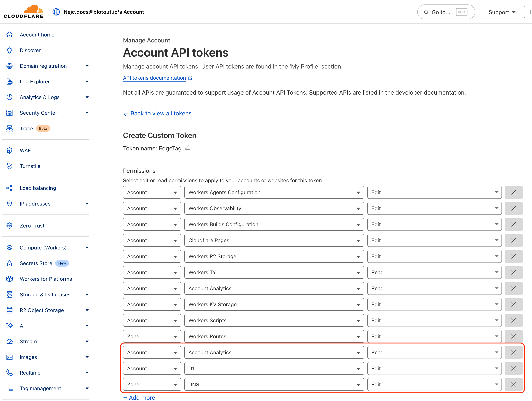
Task: Click the Turnstile sidebar icon
Action: pos(9,166)
